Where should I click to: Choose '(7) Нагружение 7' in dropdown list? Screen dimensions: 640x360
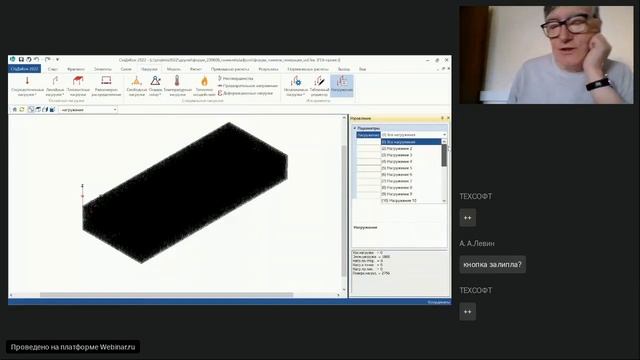(x=411, y=181)
